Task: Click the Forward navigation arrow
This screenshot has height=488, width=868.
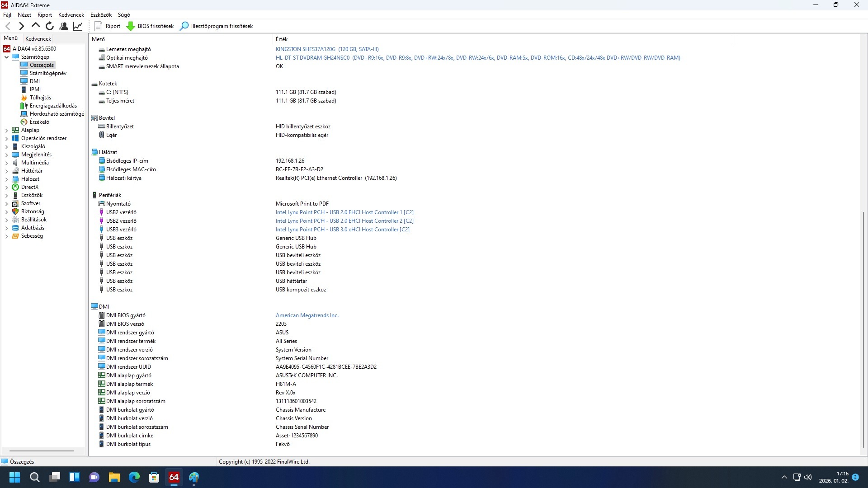Action: 21,26
